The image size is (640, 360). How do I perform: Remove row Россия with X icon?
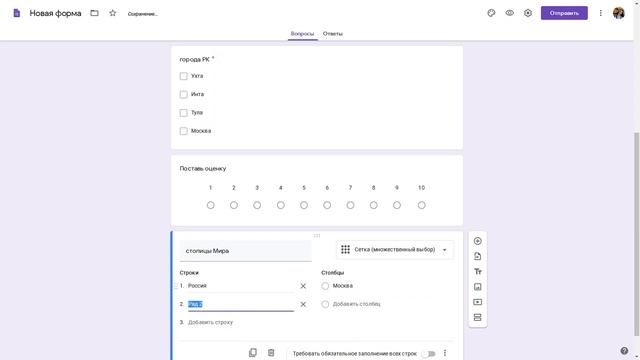(x=303, y=286)
